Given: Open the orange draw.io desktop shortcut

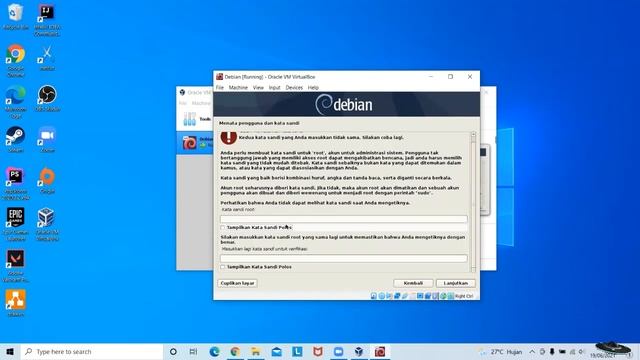Looking at the screenshot, I should click(x=16, y=303).
